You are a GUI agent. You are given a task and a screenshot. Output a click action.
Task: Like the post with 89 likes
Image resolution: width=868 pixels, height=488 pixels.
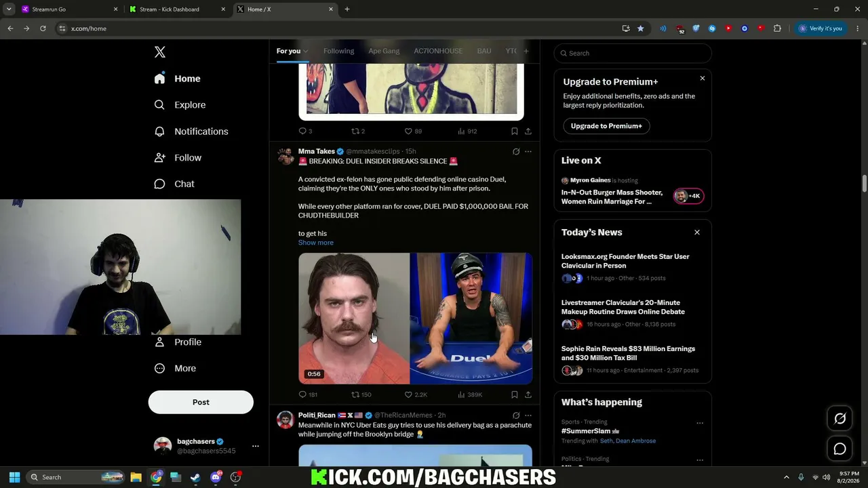pos(413,131)
